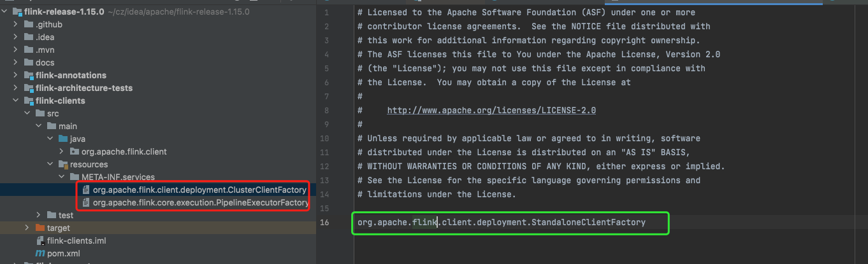This screenshot has height=264, width=868.
Task: Select the META-INF.services folder name
Action: point(118,177)
